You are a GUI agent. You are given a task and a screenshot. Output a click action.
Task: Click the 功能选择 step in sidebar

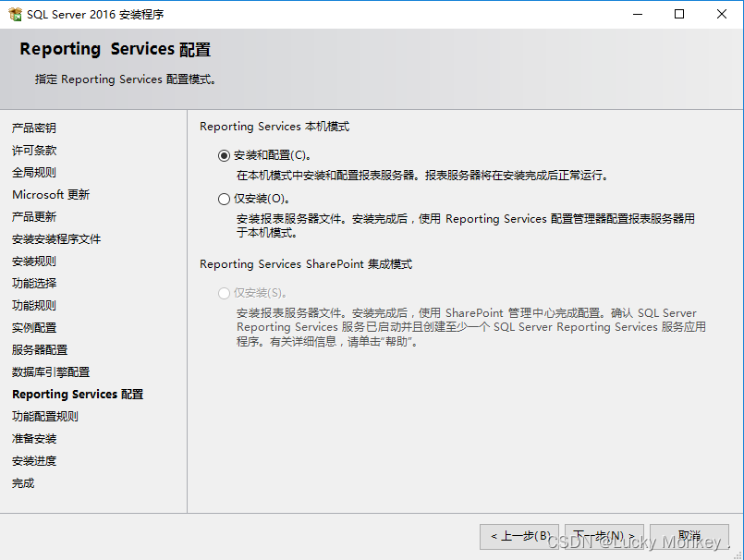[34, 284]
